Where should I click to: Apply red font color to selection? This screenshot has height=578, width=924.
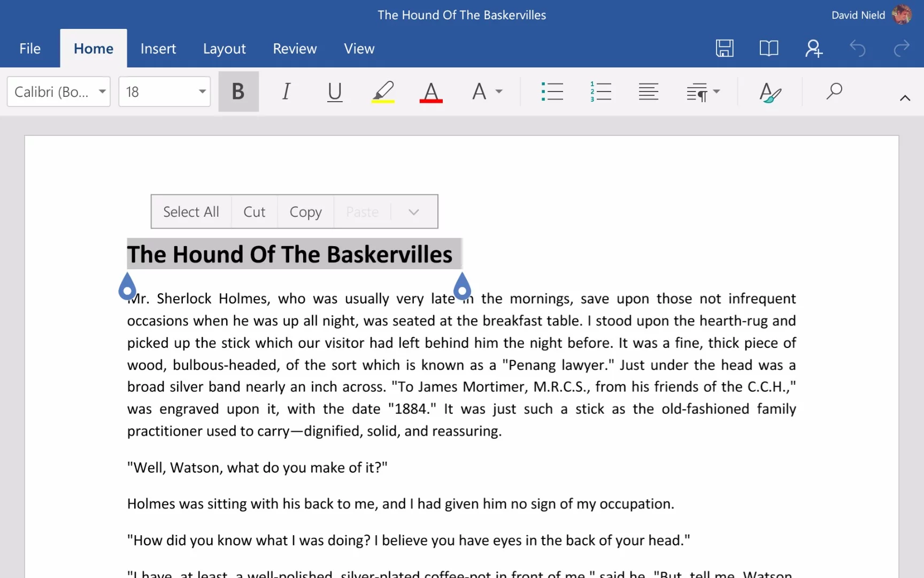(x=431, y=92)
